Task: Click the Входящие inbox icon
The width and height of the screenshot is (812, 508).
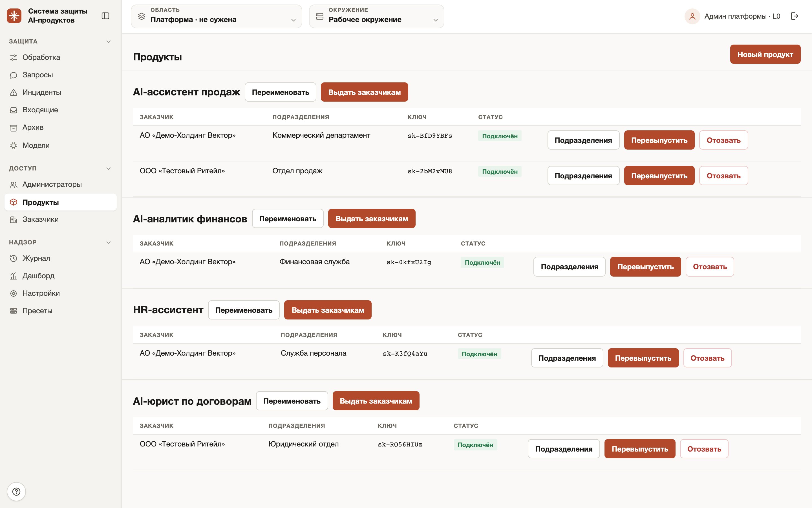Action: (x=14, y=110)
